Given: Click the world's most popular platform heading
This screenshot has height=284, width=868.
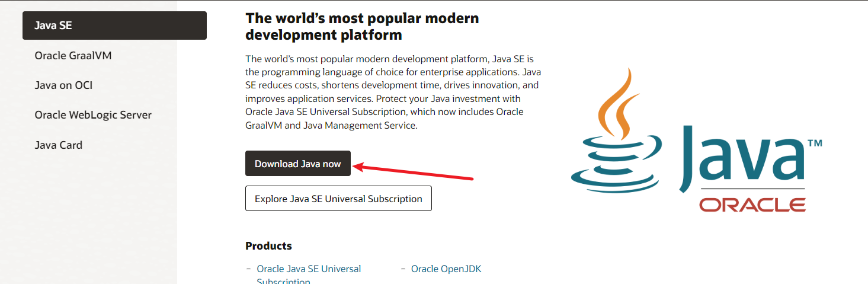Looking at the screenshot, I should 362,27.
